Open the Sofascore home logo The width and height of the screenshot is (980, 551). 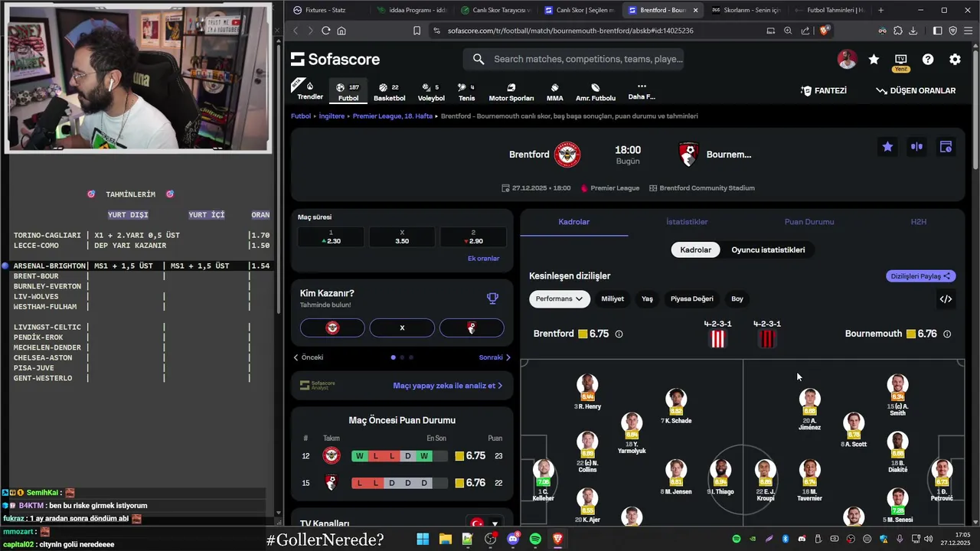[x=335, y=59]
